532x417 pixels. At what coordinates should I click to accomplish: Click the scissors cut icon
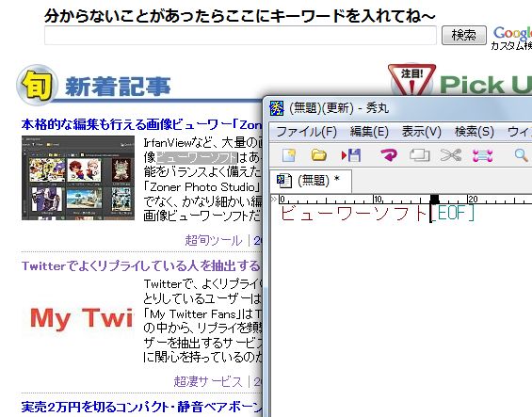[x=451, y=155]
